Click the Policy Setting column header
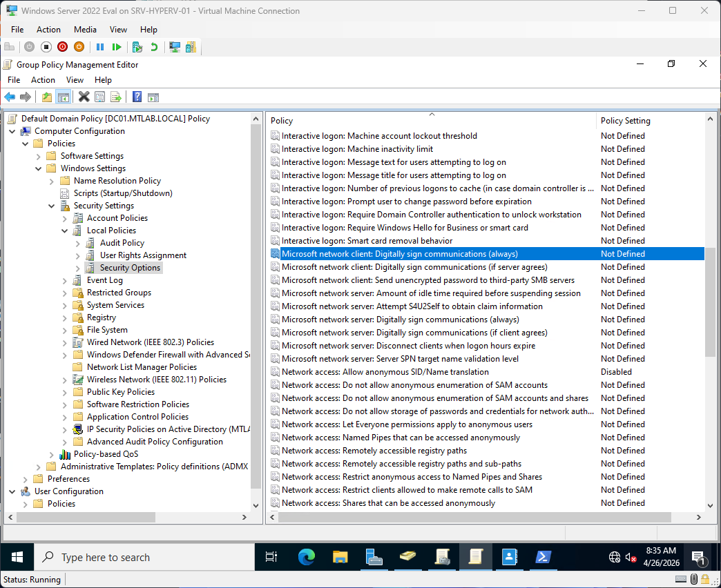 [x=650, y=120]
